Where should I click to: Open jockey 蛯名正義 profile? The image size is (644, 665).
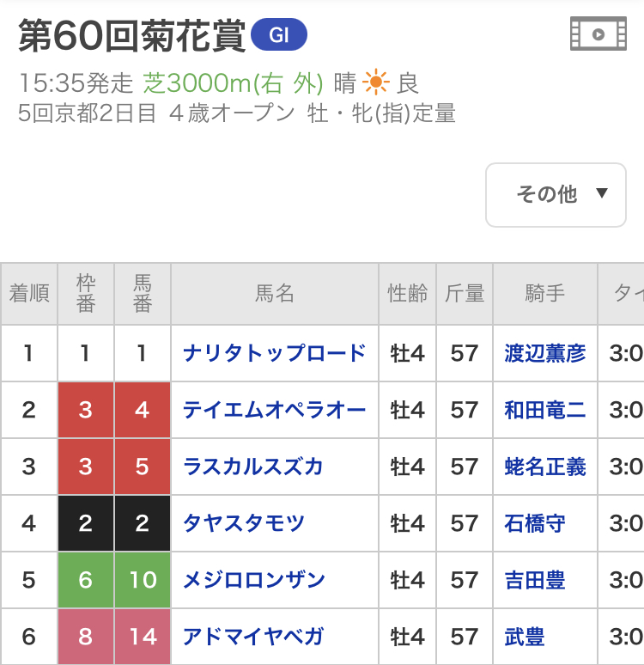point(545,467)
